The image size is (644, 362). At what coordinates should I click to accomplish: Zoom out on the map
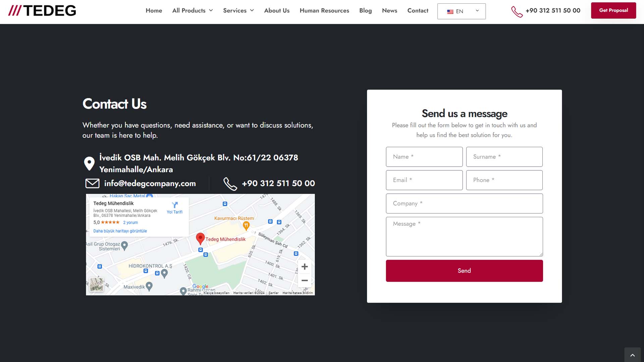(x=305, y=281)
